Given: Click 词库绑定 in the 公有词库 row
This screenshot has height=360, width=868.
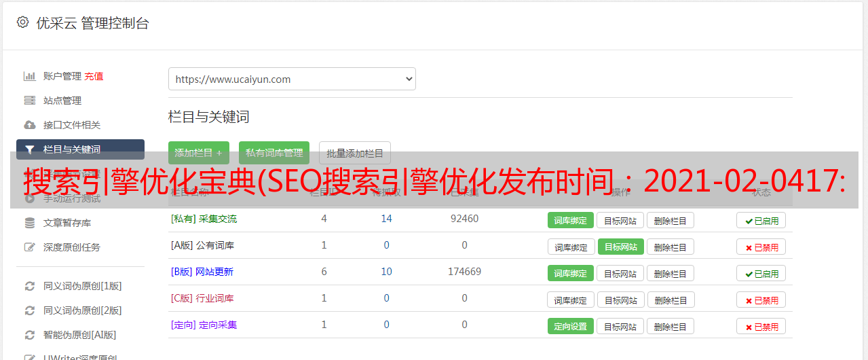Looking at the screenshot, I should coord(571,247).
